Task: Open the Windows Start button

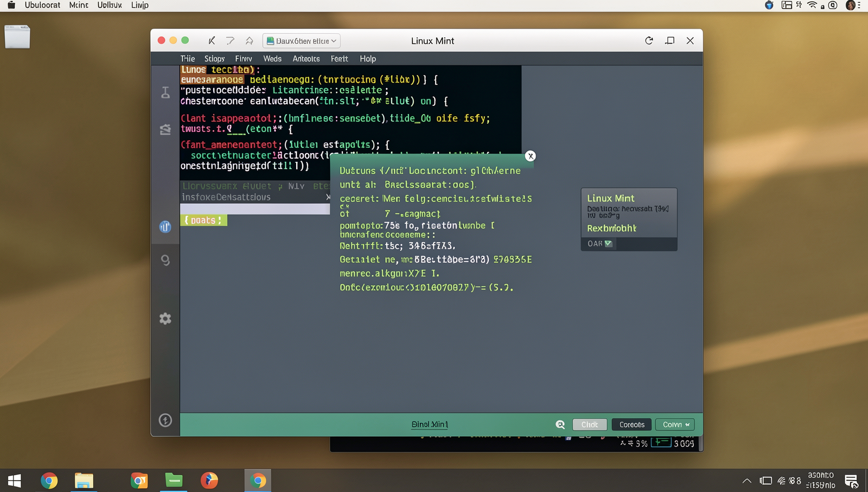Action: pos(14,481)
